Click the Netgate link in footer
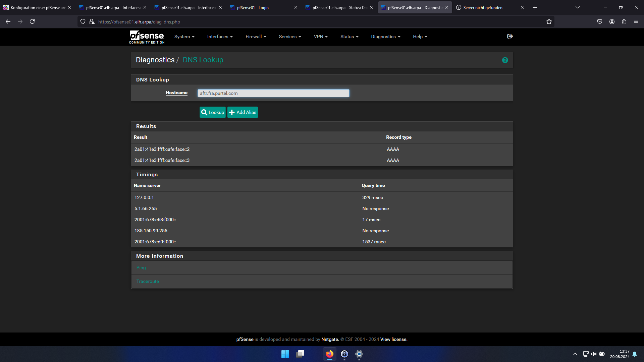 [x=330, y=339]
